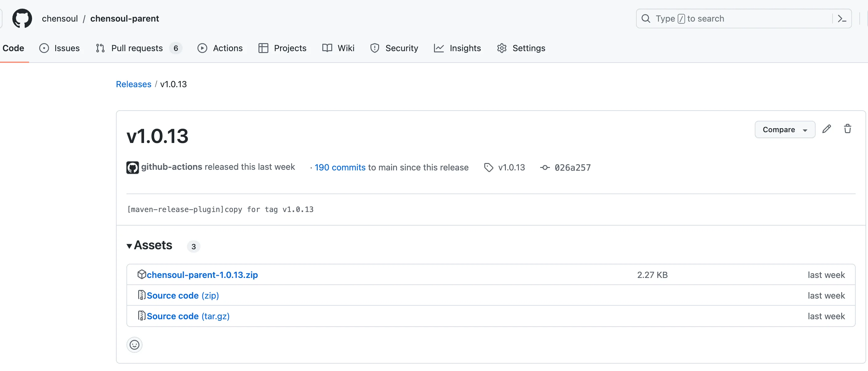Open commit 026a257
Screen dimensions: 868x371
[x=572, y=167]
